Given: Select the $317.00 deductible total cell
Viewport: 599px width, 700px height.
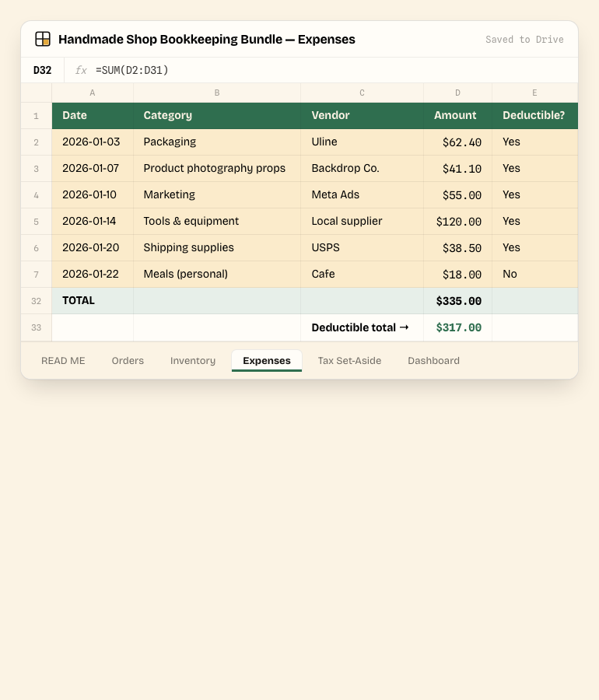Looking at the screenshot, I should 457,327.
